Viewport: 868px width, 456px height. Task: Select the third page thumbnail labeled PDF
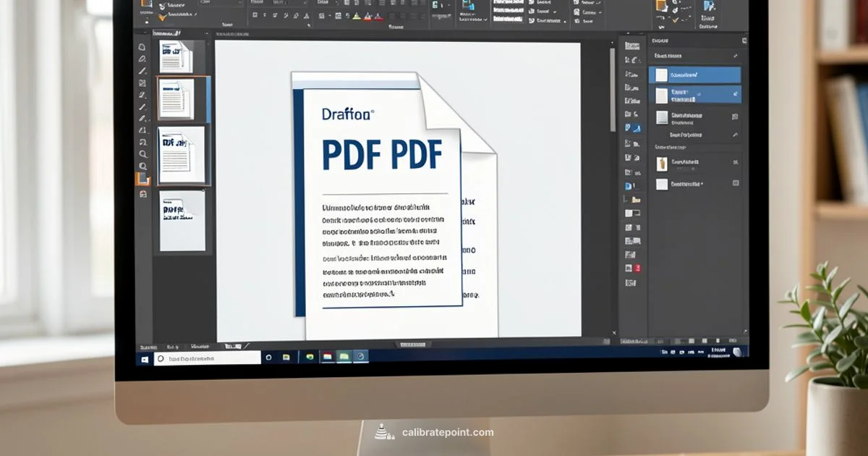coord(181,153)
